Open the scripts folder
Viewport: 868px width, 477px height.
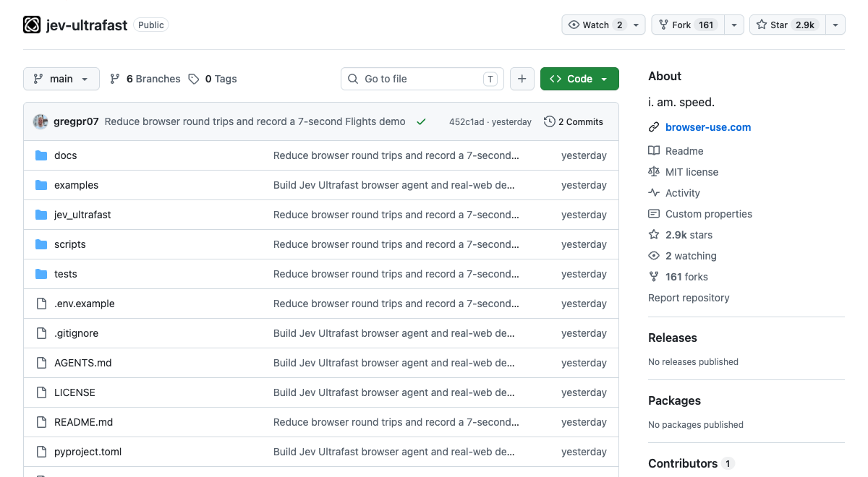tap(70, 244)
